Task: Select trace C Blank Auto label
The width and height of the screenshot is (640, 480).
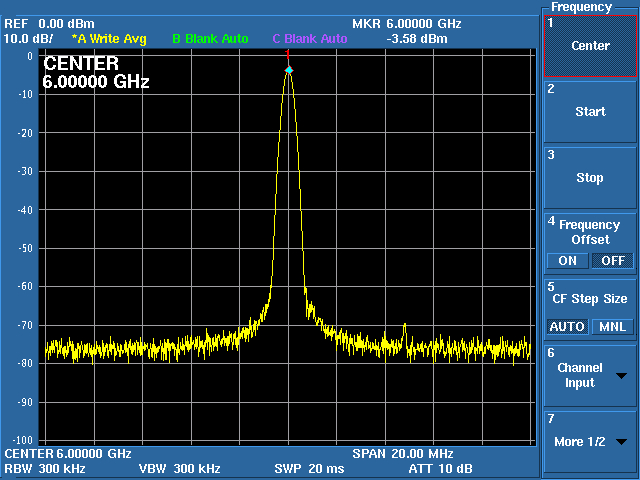Action: point(310,39)
